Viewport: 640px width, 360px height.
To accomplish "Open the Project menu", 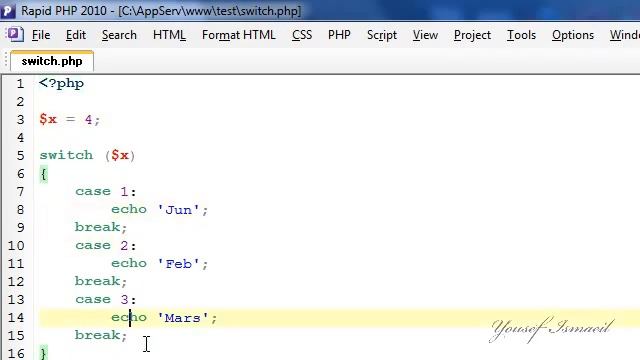I will click(472, 35).
